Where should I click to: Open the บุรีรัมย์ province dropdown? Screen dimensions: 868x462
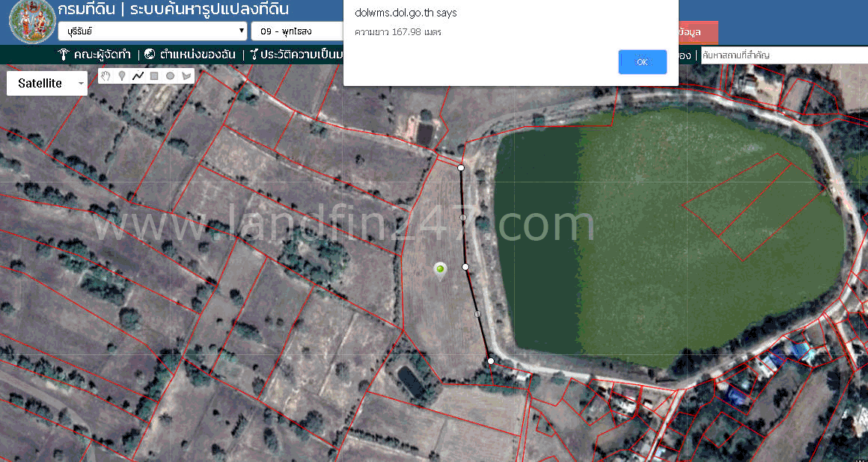152,31
